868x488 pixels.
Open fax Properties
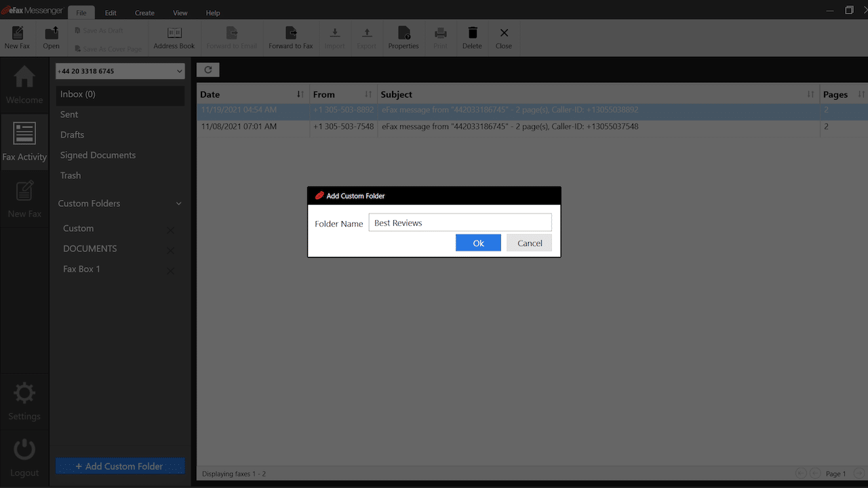(403, 37)
